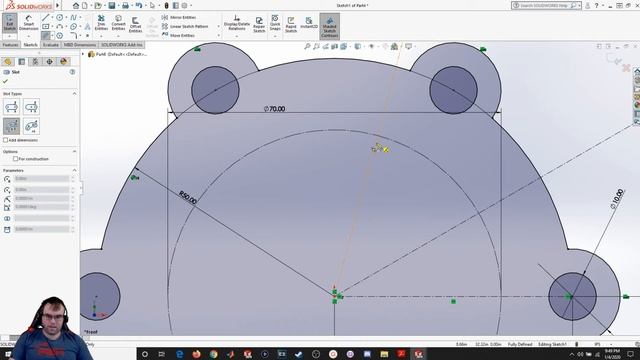Open the FeatureManager design tree tab
Viewport: 640px width, 360px height.
tap(8, 62)
